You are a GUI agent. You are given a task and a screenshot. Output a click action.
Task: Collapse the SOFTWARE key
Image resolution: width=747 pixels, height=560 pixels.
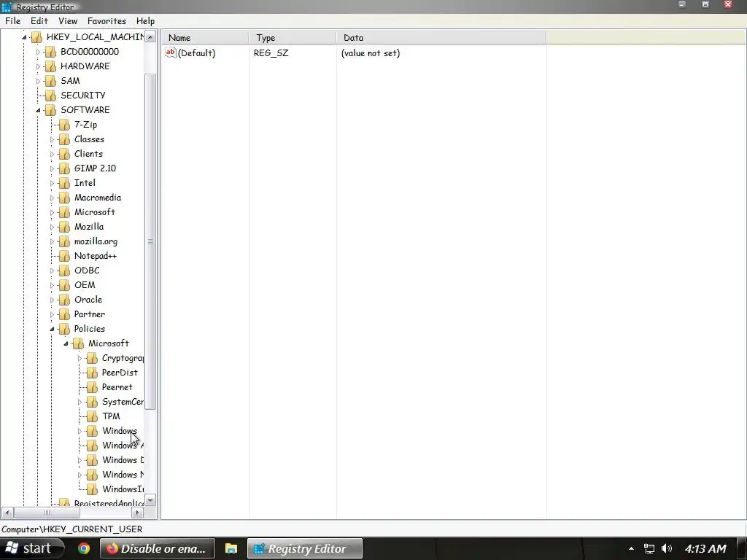pyautogui.click(x=38, y=111)
